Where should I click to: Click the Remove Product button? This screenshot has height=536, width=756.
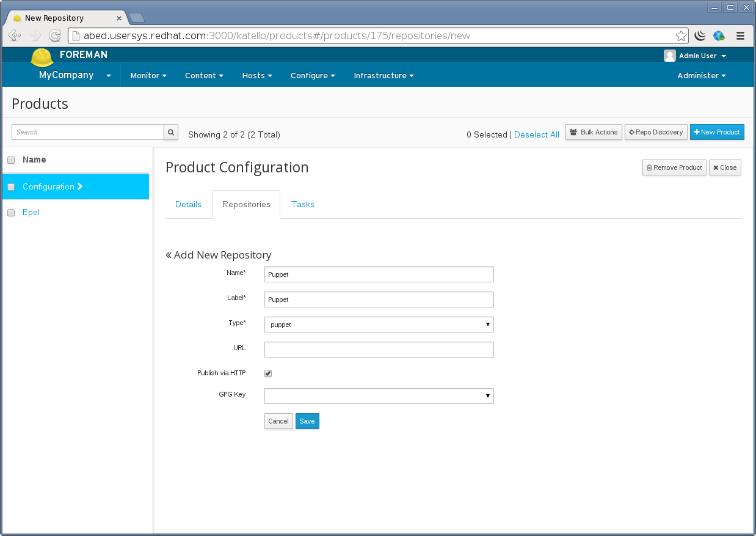coord(674,167)
